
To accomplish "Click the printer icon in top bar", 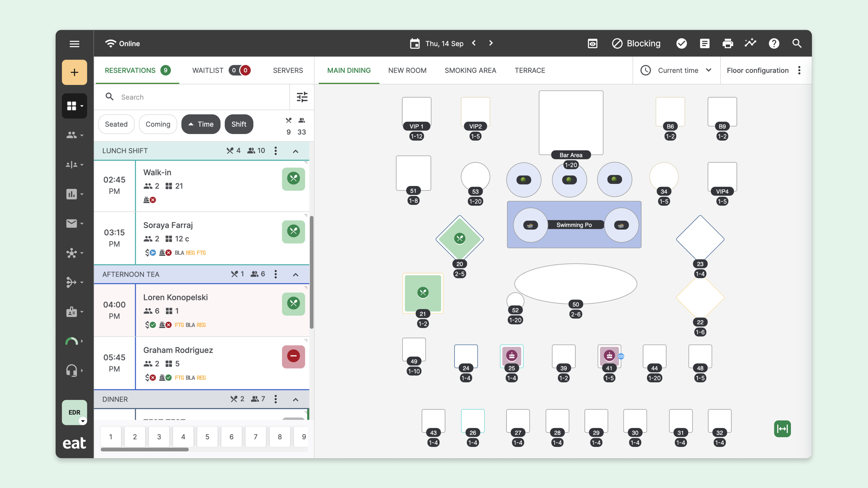I will [727, 43].
